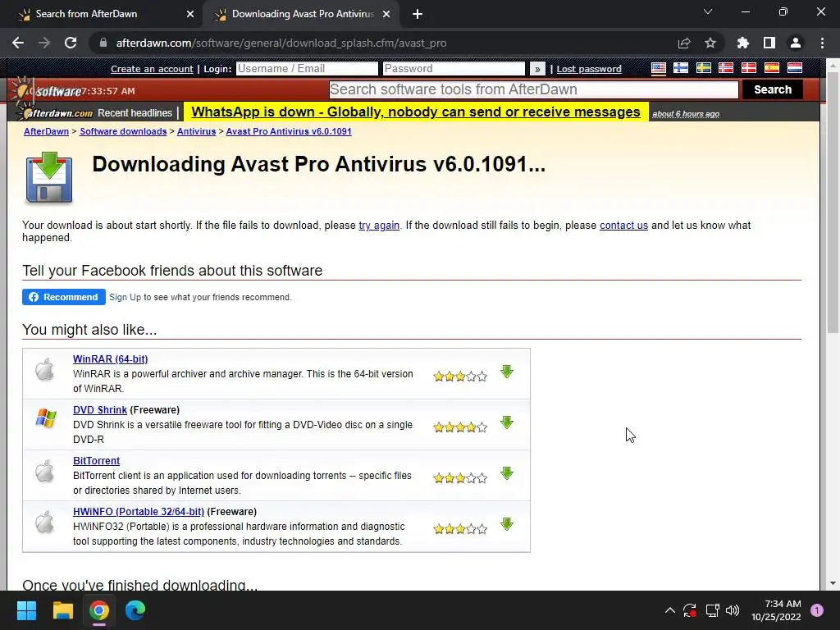Select the Swedish flag language icon

[703, 68]
